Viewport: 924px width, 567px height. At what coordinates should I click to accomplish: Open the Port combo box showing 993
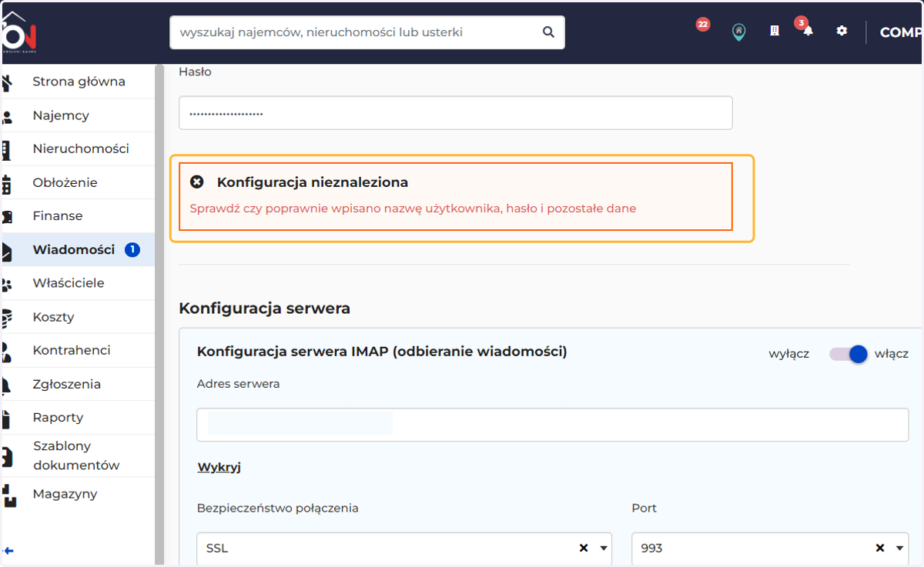770,549
